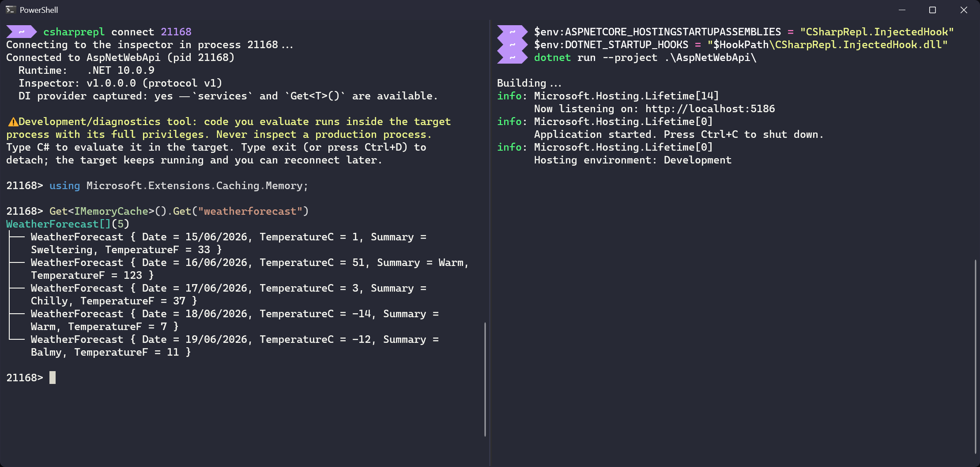
Task: Click 'Connected to AspNetWebApi (pid 21168)' line
Action: point(121,57)
